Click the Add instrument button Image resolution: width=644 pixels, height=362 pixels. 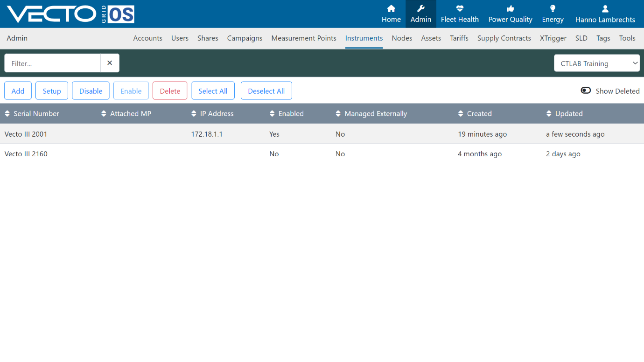18,91
